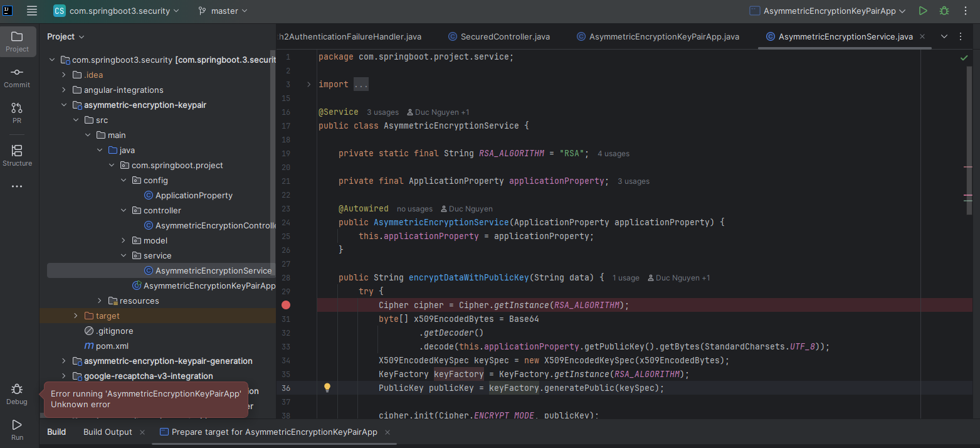Collapse the service package
This screenshot has width=980, height=448.
point(124,255)
